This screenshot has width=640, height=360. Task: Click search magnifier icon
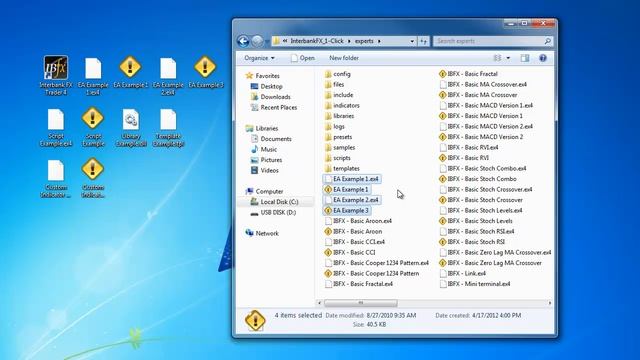(547, 41)
